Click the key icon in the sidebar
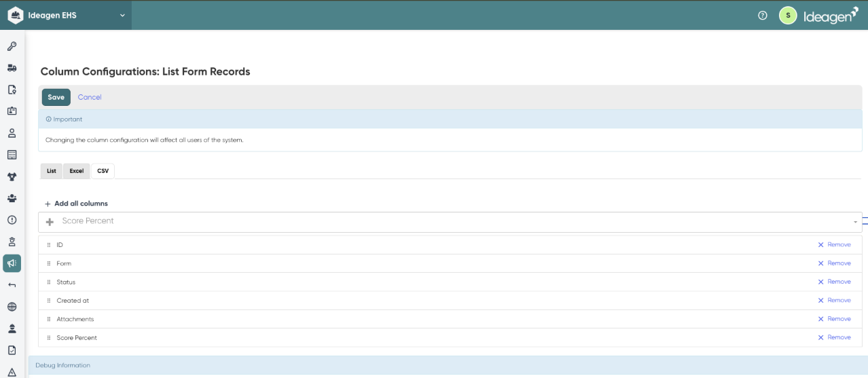 tap(12, 47)
